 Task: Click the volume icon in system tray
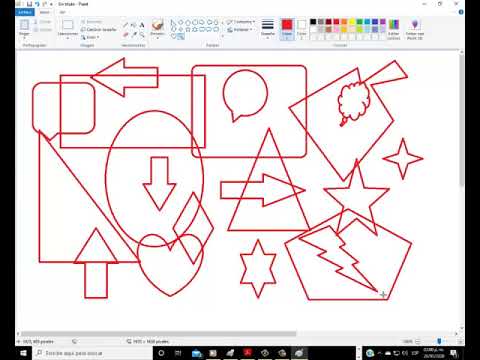pyautogui.click(x=405, y=353)
